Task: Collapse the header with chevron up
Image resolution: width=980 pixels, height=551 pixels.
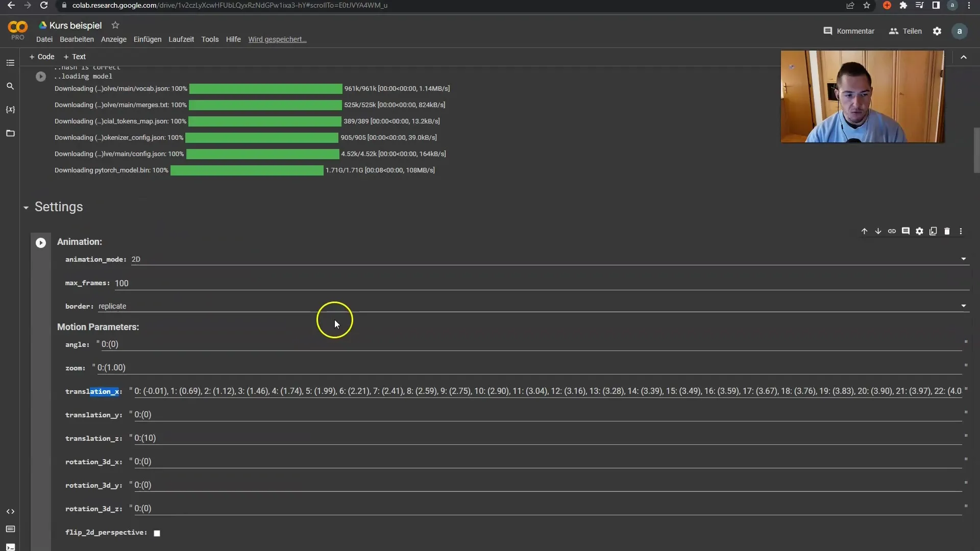Action: (964, 57)
